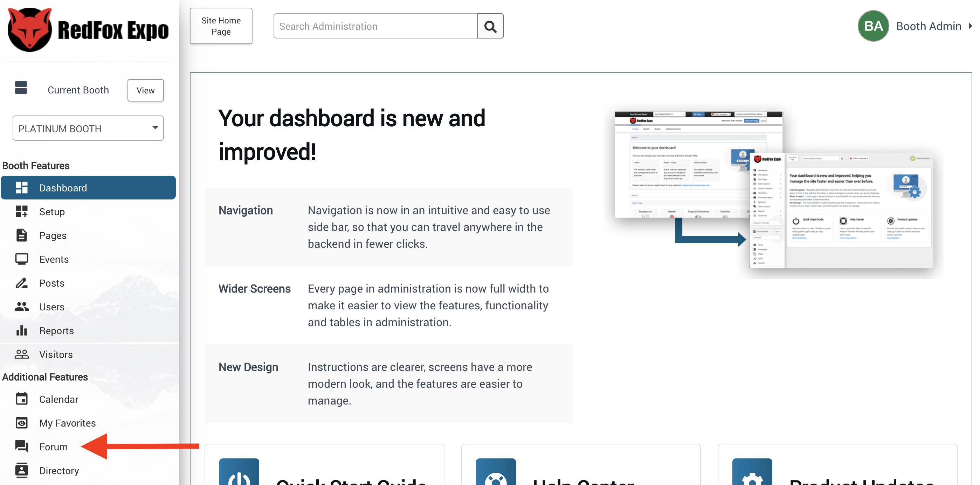Click the Directory contact card icon
Viewport: 980px width, 485px height.
(x=22, y=470)
